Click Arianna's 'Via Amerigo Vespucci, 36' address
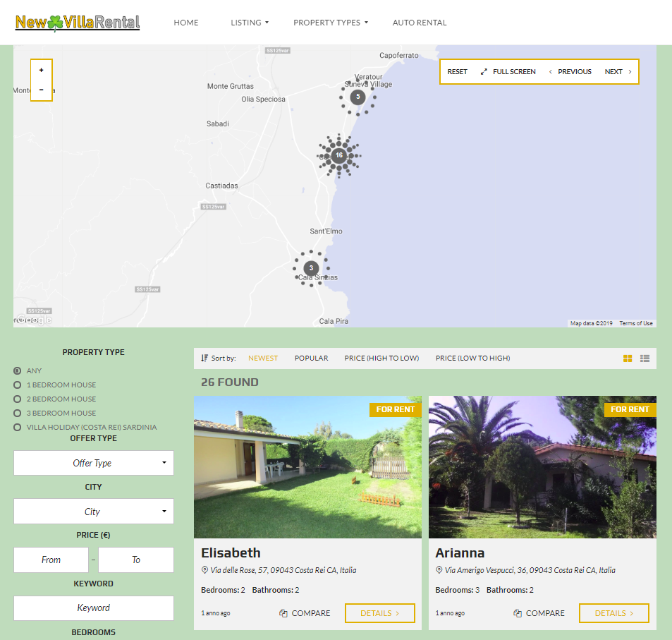Viewport: 672px width, 640px height. (530, 570)
